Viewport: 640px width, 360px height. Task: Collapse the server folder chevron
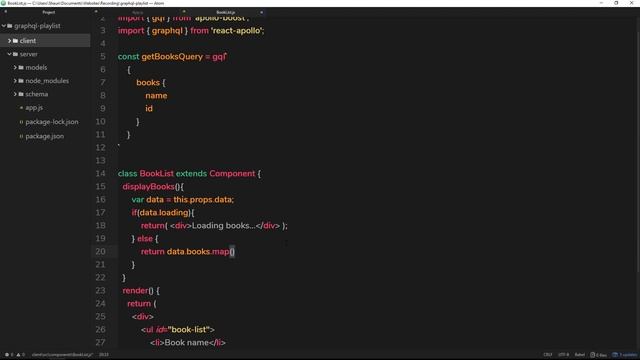9,54
